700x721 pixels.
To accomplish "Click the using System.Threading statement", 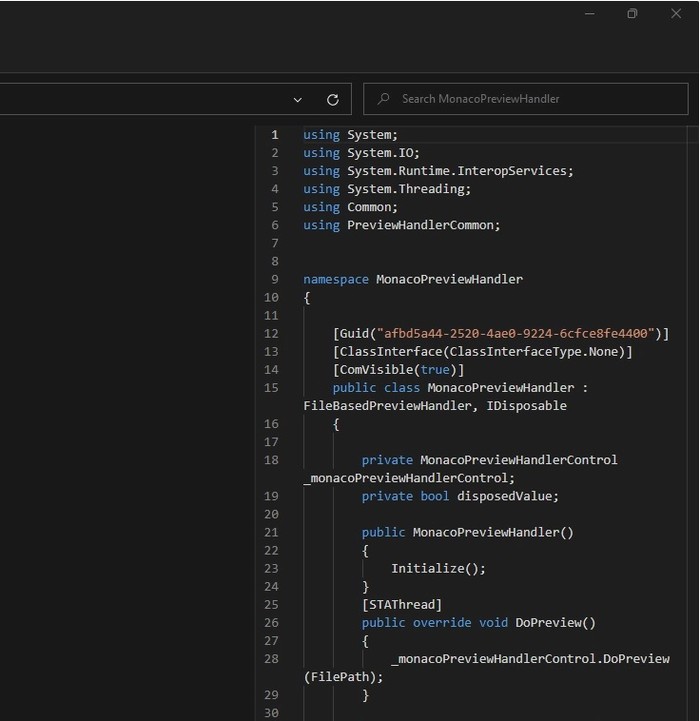I will click(x=387, y=189).
